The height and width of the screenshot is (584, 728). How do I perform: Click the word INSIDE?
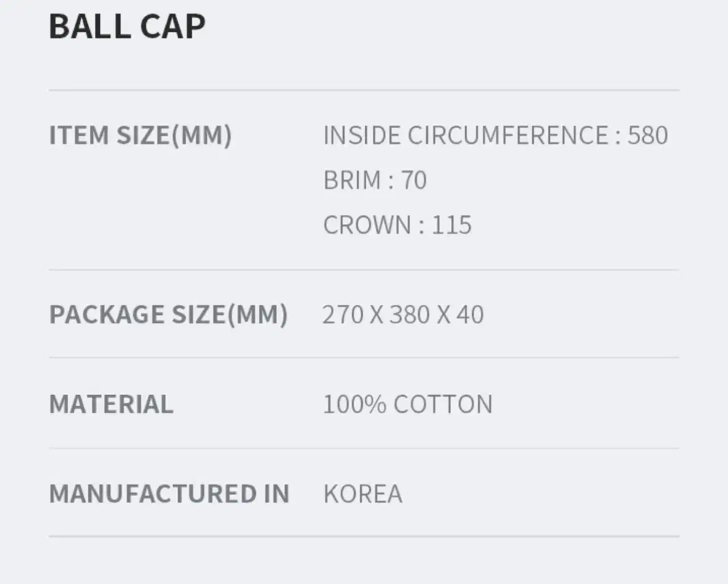[362, 135]
